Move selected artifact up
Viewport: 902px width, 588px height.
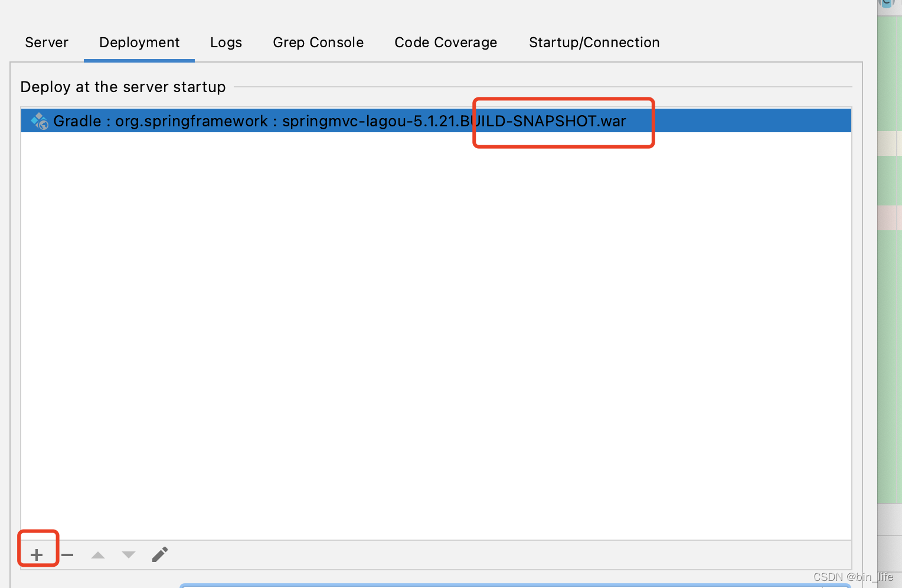point(98,555)
